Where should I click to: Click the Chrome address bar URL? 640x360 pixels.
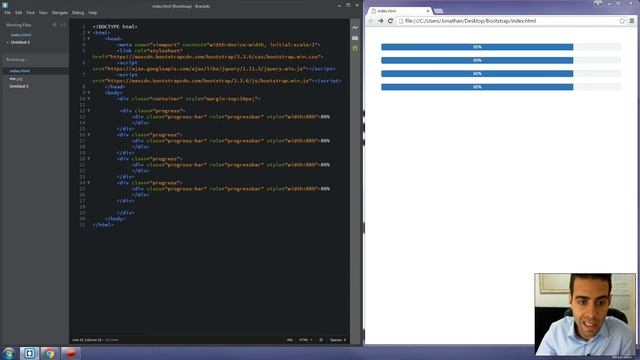pos(470,21)
